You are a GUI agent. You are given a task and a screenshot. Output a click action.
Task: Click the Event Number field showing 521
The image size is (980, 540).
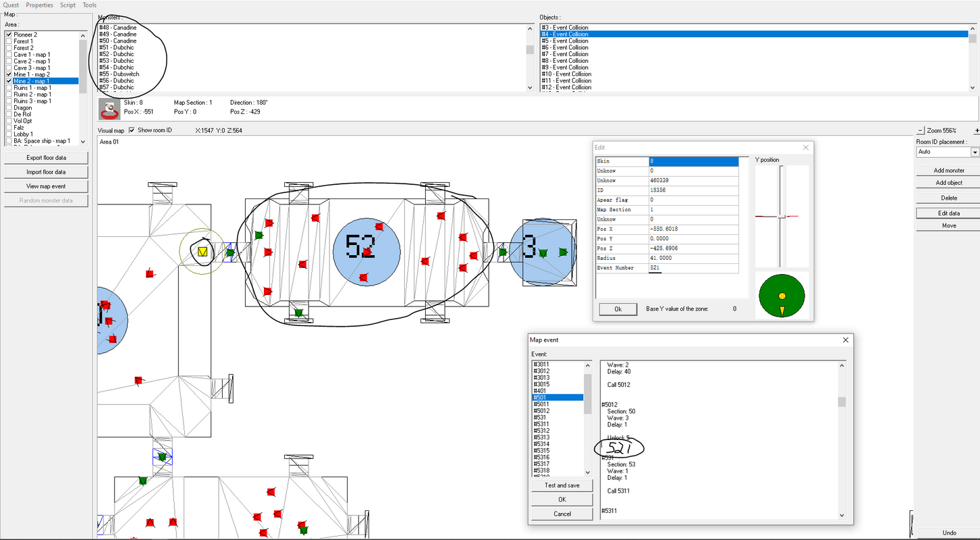(693, 268)
